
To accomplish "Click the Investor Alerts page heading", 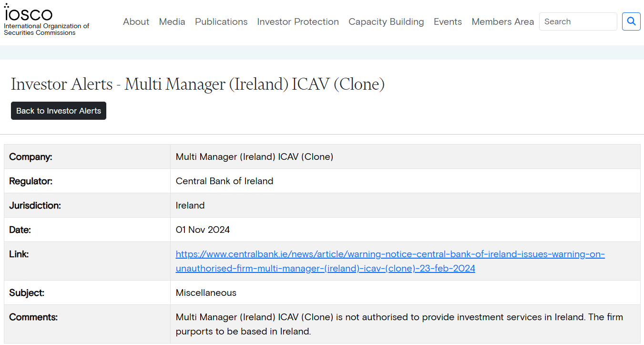I will pyautogui.click(x=197, y=84).
